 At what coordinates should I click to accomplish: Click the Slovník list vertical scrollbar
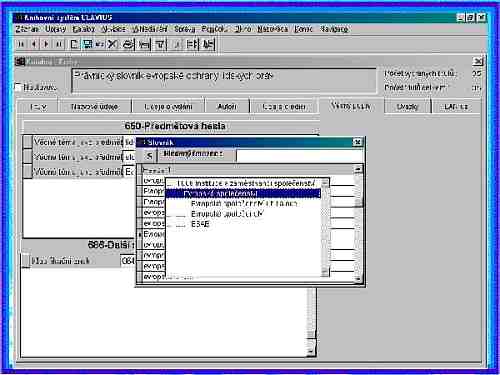click(x=359, y=224)
